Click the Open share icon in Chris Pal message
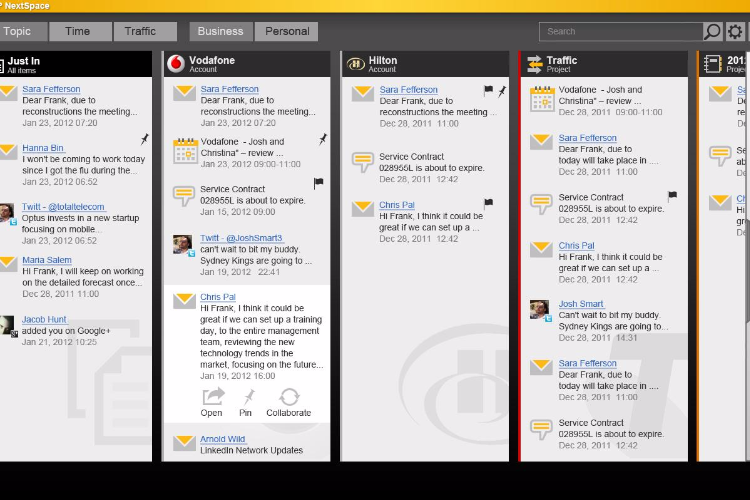 pos(213,397)
